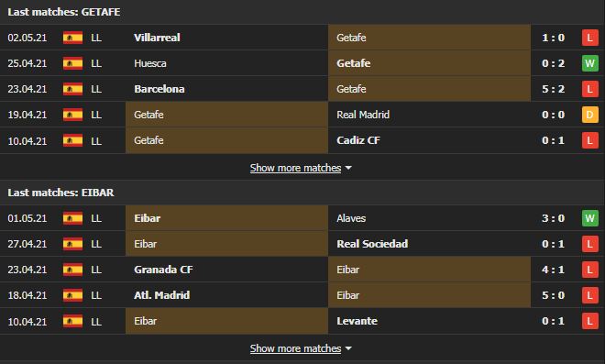Click the Spain flag on Granada CF row

click(x=72, y=270)
